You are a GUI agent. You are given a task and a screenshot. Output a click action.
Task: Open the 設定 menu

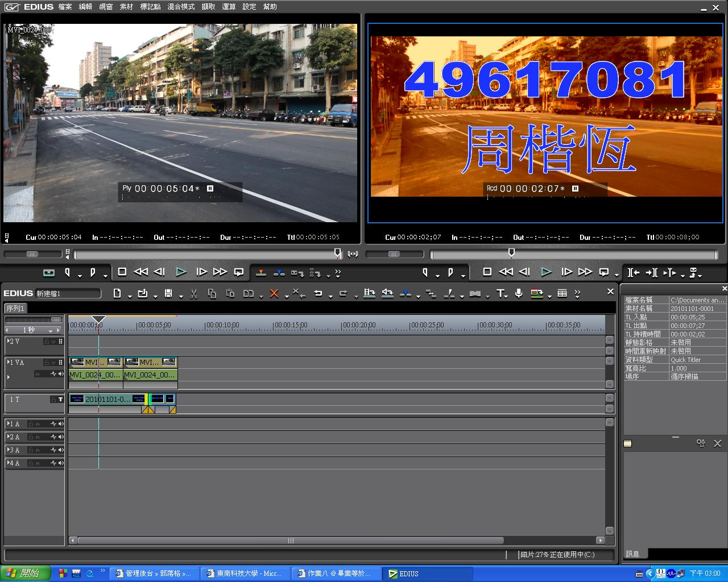click(249, 7)
